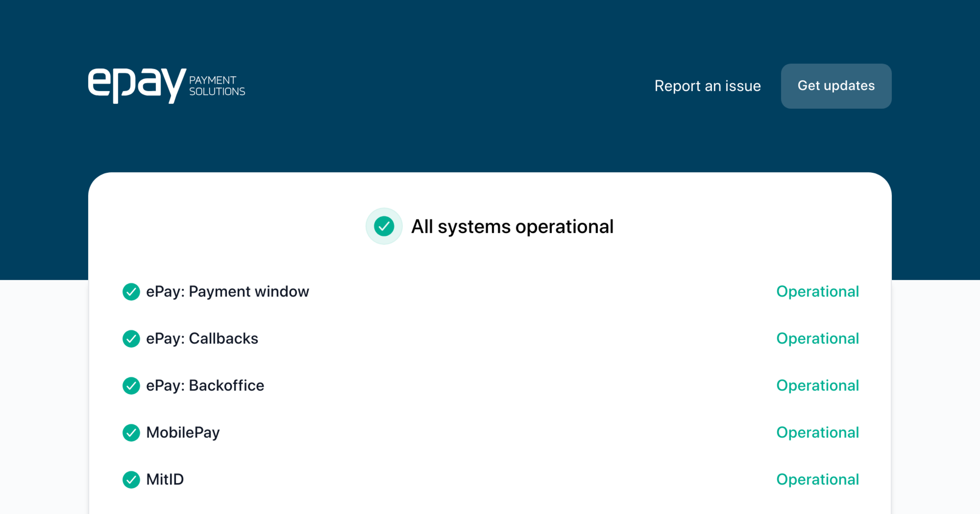This screenshot has height=514, width=980.
Task: Click Operational status beside Callbacks
Action: click(x=817, y=339)
